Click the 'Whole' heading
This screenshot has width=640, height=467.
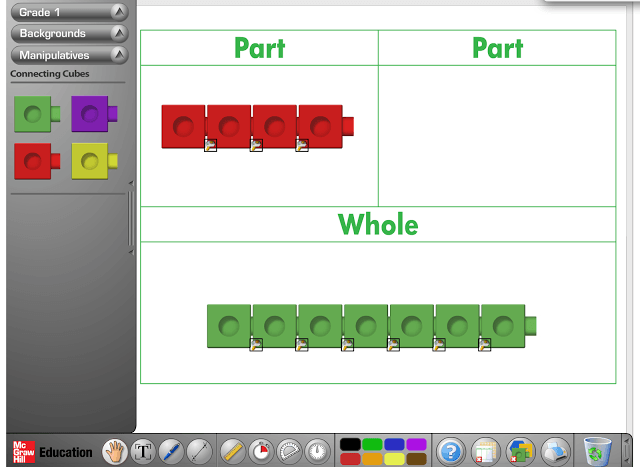click(378, 224)
